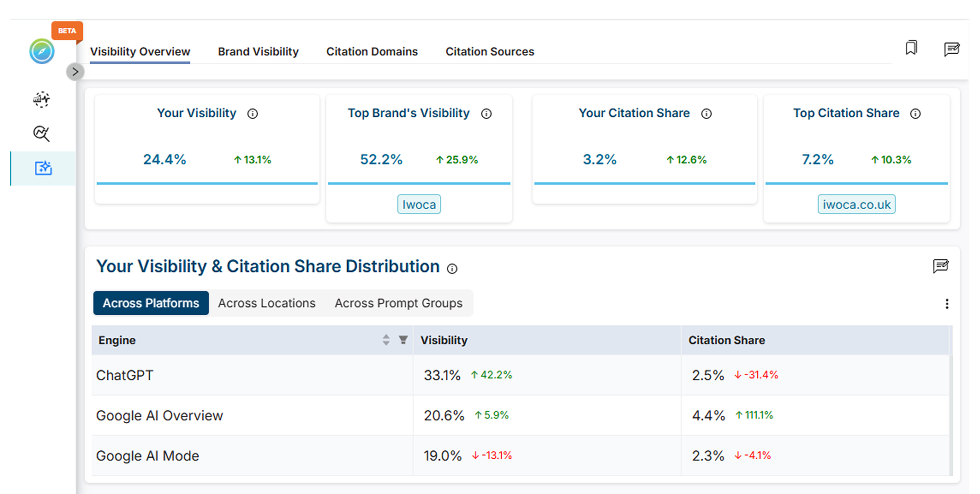
Task: Open the notes icon in top header
Action: [951, 49]
